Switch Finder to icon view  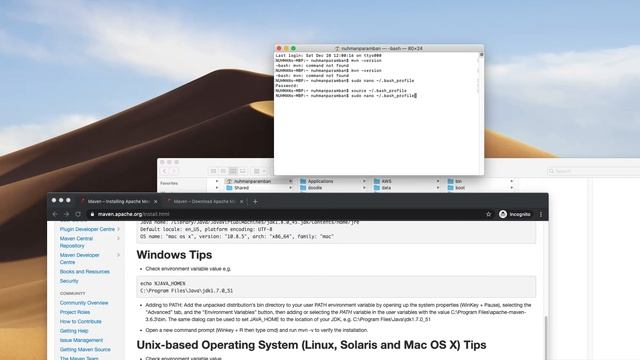(213, 171)
